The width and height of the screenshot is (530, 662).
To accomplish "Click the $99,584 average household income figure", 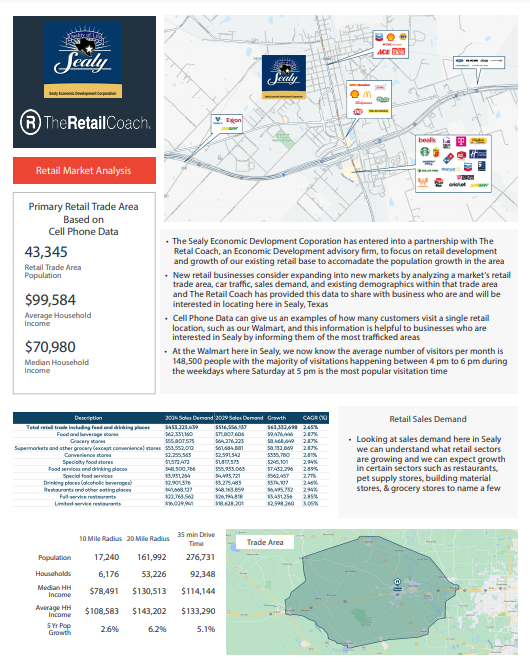I will pyautogui.click(x=50, y=300).
